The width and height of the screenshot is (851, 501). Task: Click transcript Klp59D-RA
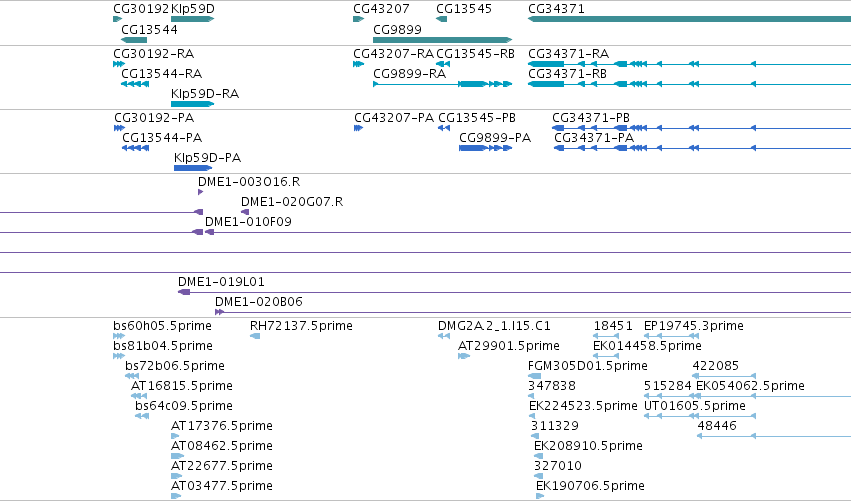point(205,94)
